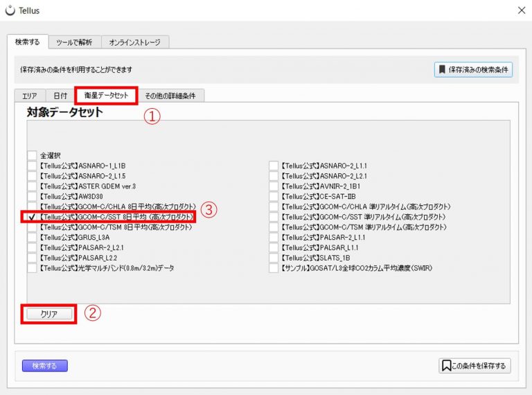Viewport: 532px width, 395px height.
Task: Check ASNARO-2_L1.1 dataset checkbox
Action: [274, 166]
